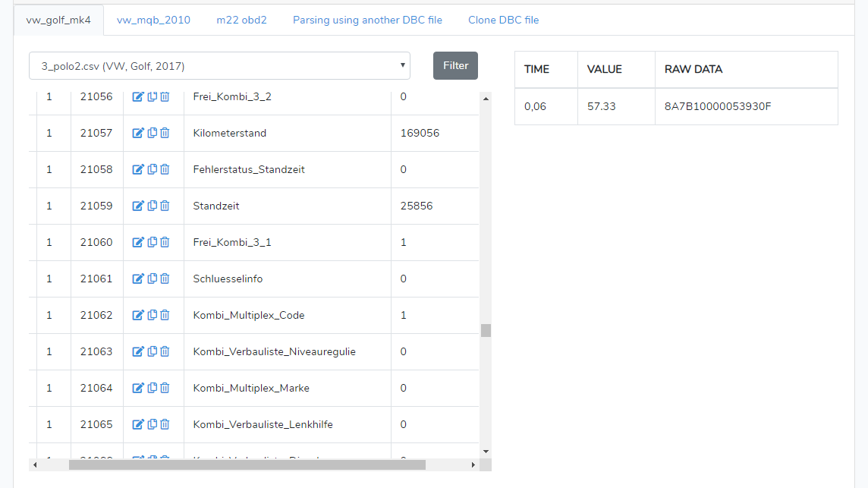Open the 3_polo2.csv file dropdown
Image resolution: width=868 pixels, height=488 pixels.
tap(219, 66)
